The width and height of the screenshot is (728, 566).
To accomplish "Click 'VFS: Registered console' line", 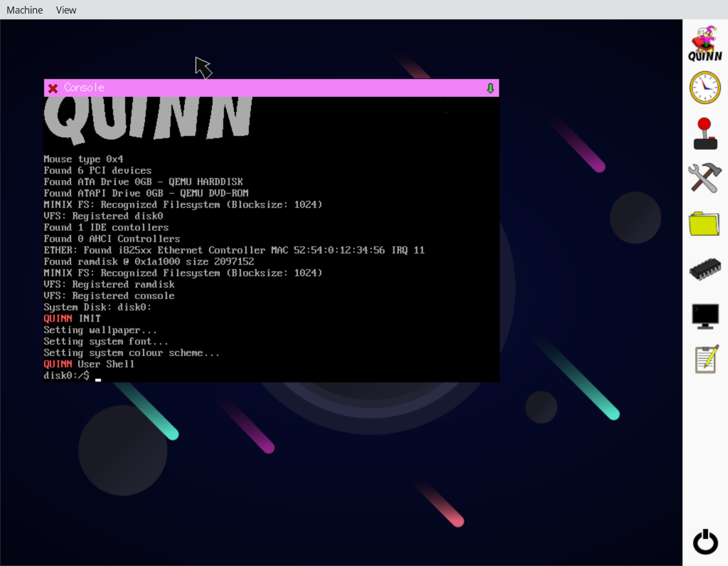I will 109,296.
